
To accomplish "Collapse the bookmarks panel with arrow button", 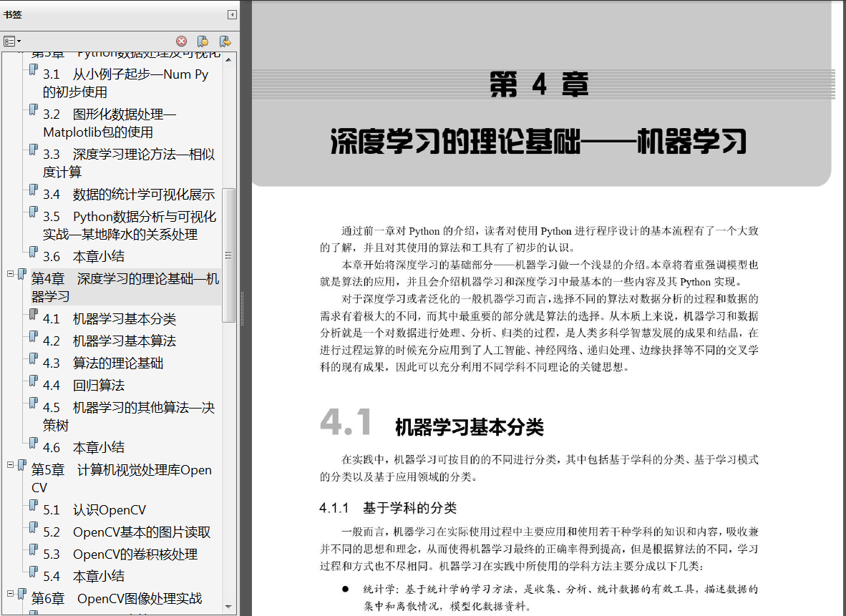I will point(232,14).
